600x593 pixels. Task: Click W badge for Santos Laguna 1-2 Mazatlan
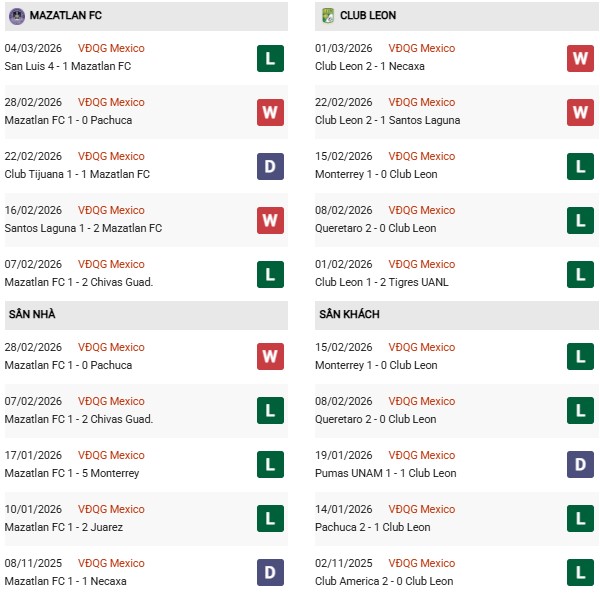click(x=270, y=220)
